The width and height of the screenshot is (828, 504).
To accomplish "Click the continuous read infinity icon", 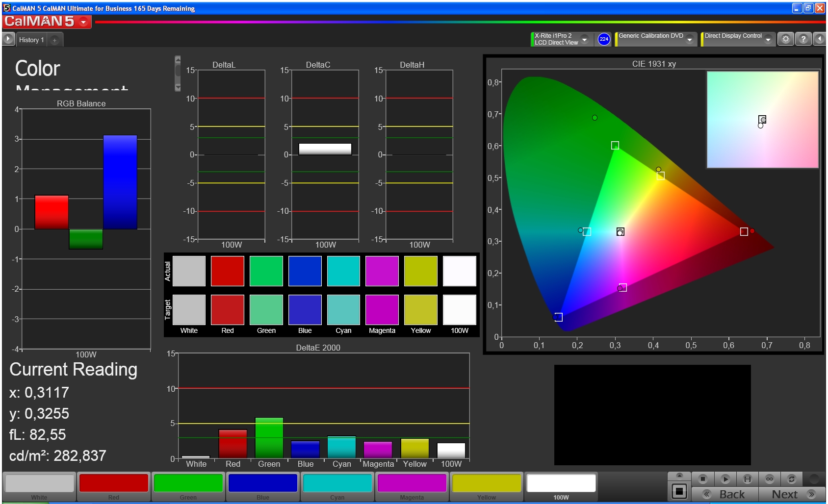I will coord(770,479).
